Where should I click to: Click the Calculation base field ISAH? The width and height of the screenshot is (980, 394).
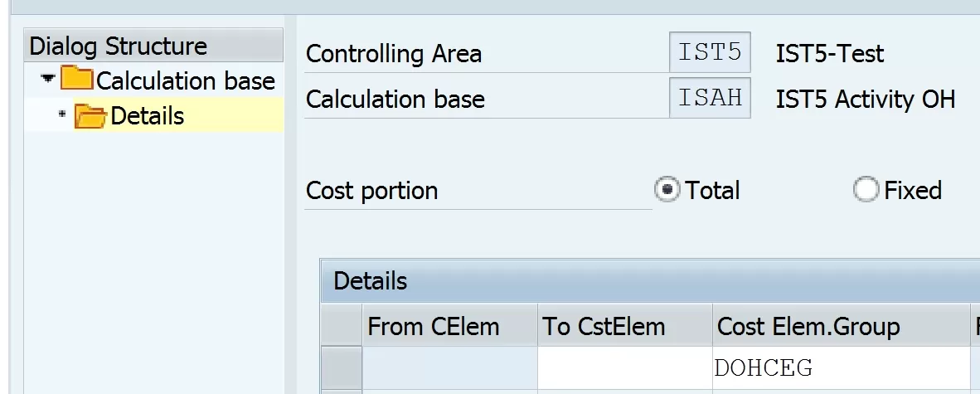(x=710, y=98)
